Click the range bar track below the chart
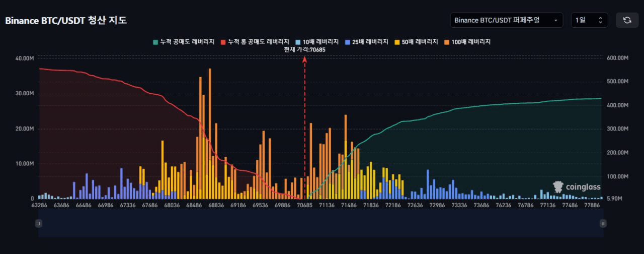Screen dimensions: 644x254 (320, 223)
